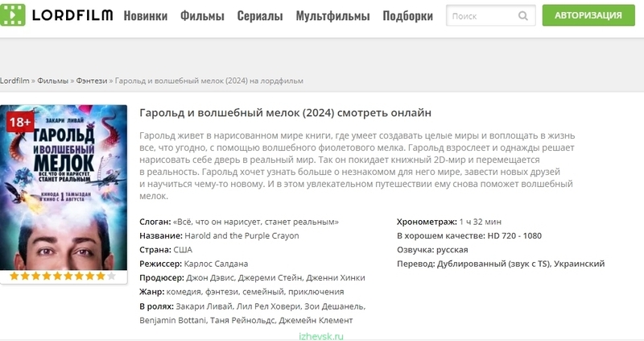The image size is (644, 341).
Task: Click the 18+ age badge on poster
Action: 19,123
